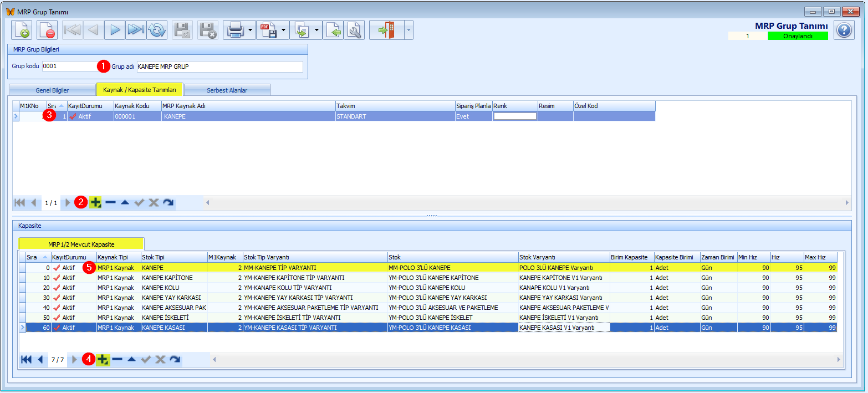Screen dimensions: 868x393
Task: Refresh upper grid with curved arrow icon
Action: coord(168,203)
